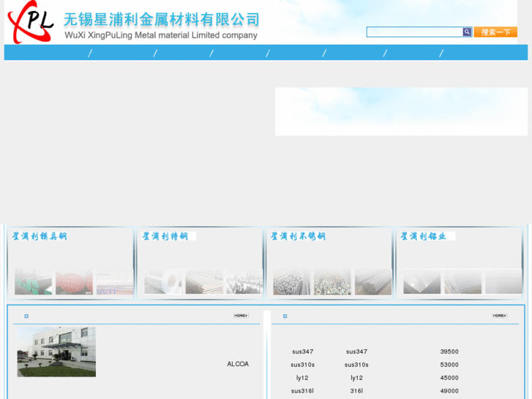The height and width of the screenshot is (399, 532).
Task: Click the price value 45000
Action: 449,378
